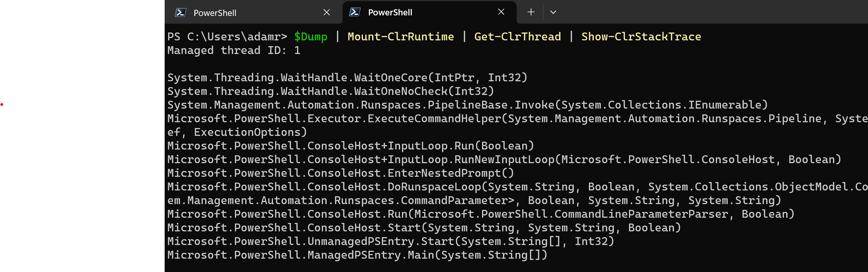Click the Mount-ClrRuntime command text
Image resolution: width=868 pixels, height=272 pixels.
coord(401,36)
